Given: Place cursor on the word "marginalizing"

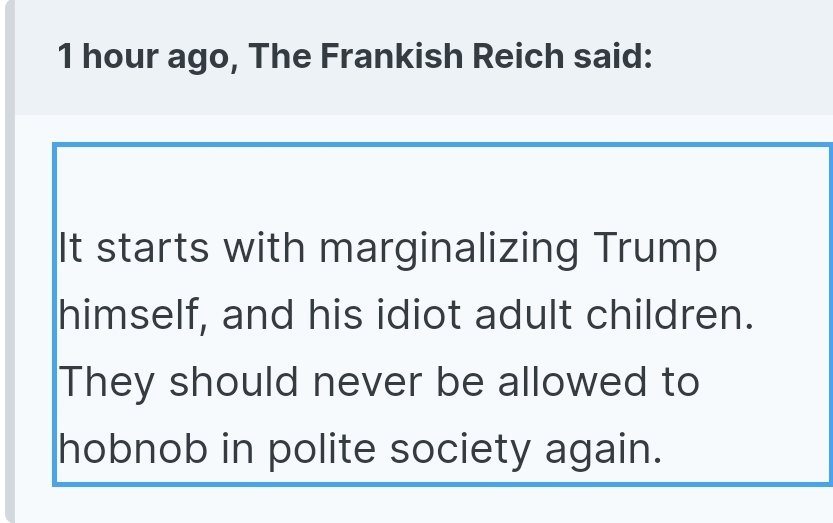Looking at the screenshot, I should click(x=448, y=249).
